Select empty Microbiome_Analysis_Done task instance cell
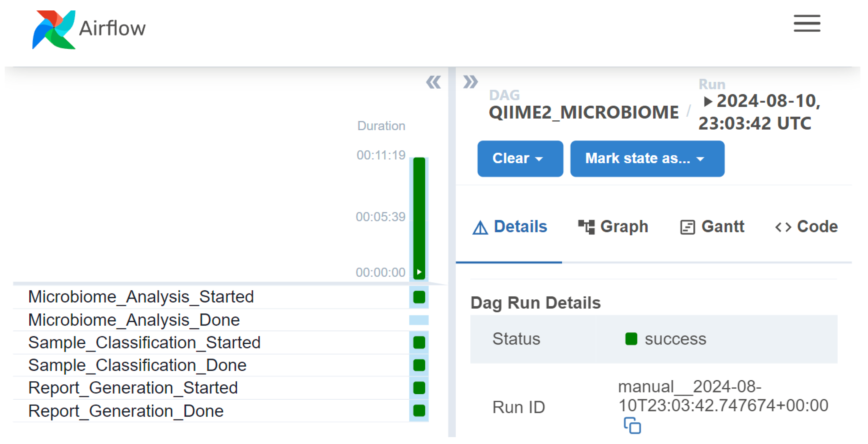This screenshot has height=444, width=868. pos(419,320)
